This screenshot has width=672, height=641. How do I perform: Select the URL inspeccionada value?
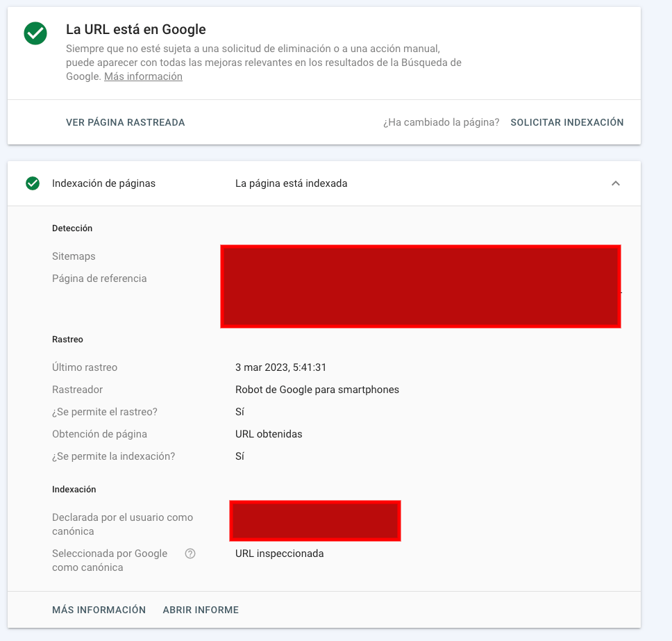pos(280,553)
